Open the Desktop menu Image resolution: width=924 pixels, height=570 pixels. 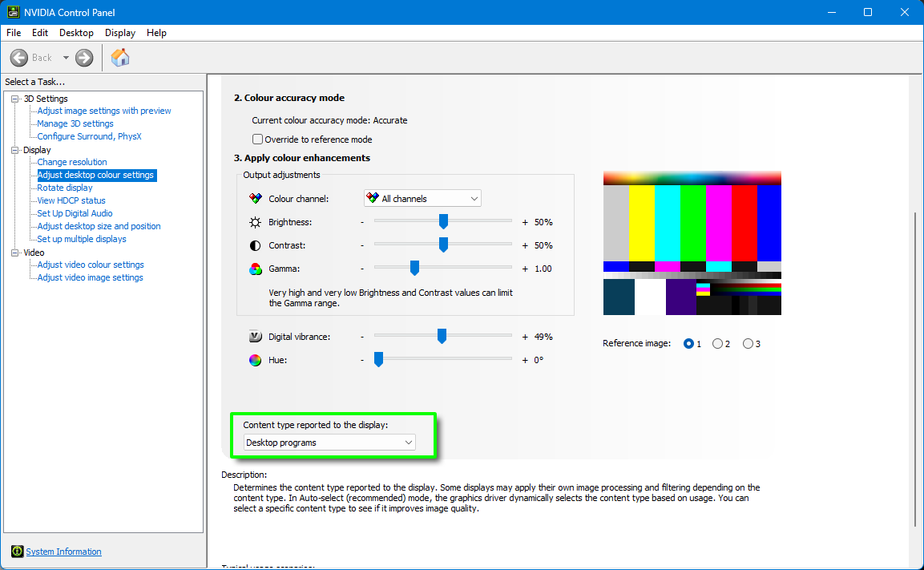point(76,33)
